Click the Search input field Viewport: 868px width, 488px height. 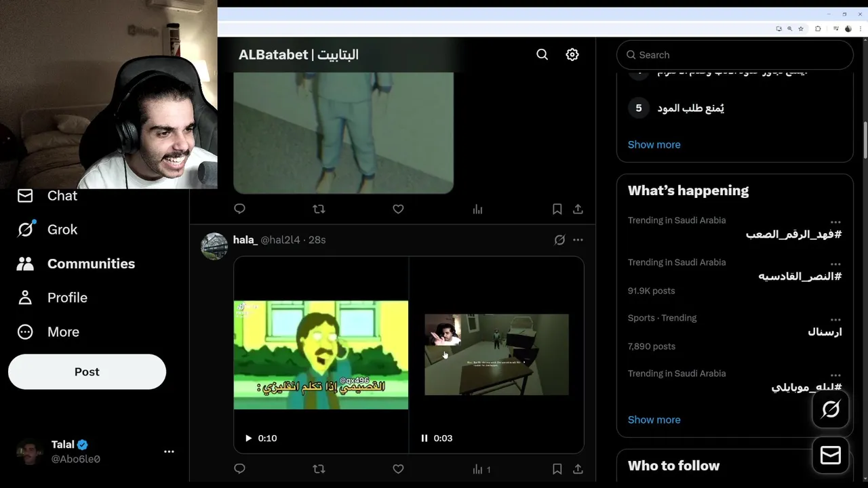(x=734, y=55)
